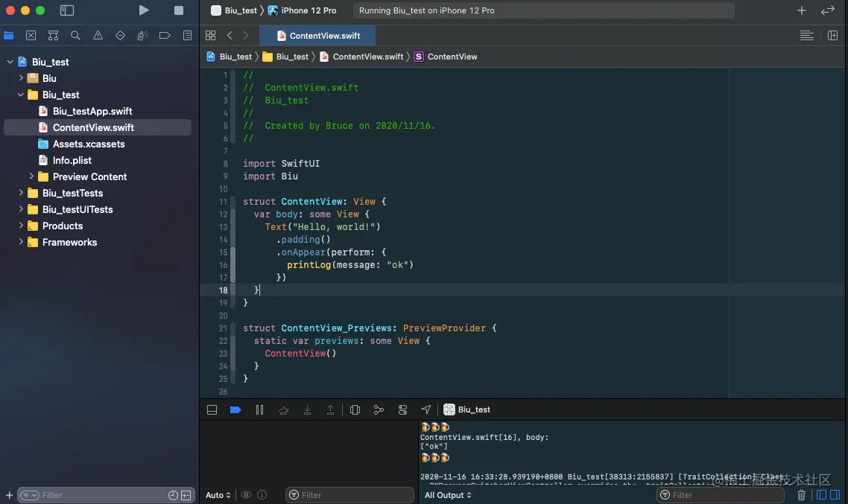The width and height of the screenshot is (848, 504).
Task: Pause program execution
Action: (x=259, y=410)
